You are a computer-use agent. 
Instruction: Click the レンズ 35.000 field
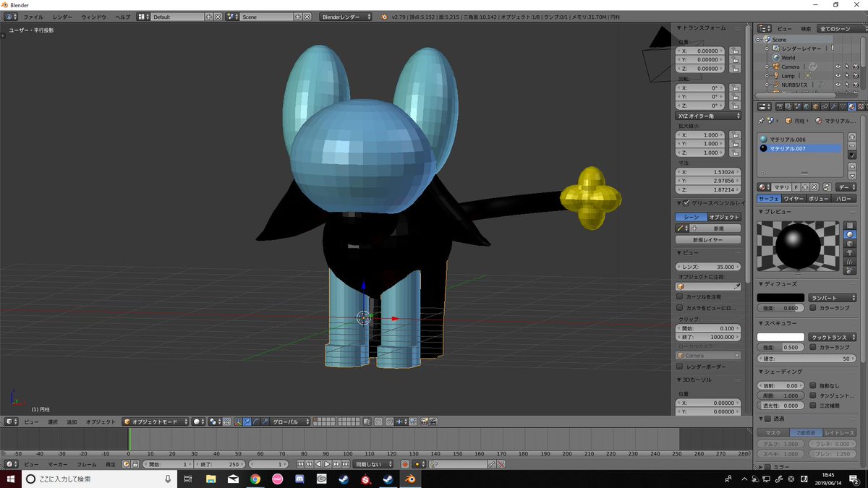coord(708,267)
